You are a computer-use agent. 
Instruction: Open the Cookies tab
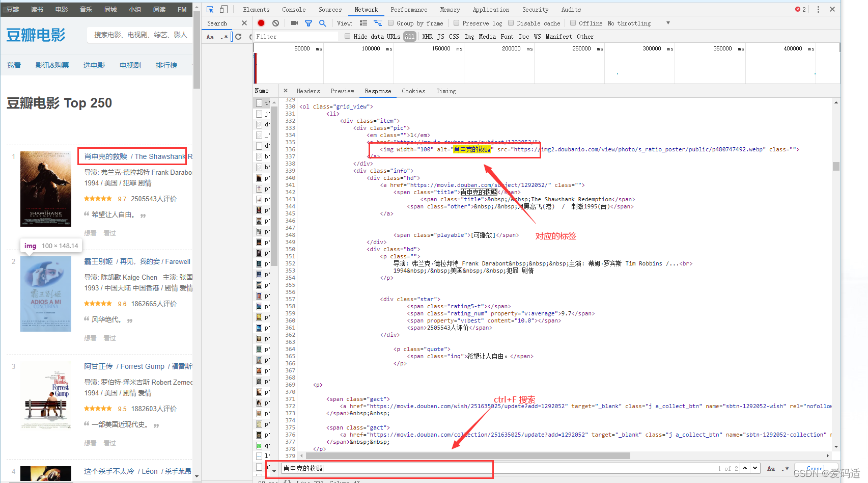click(x=413, y=91)
